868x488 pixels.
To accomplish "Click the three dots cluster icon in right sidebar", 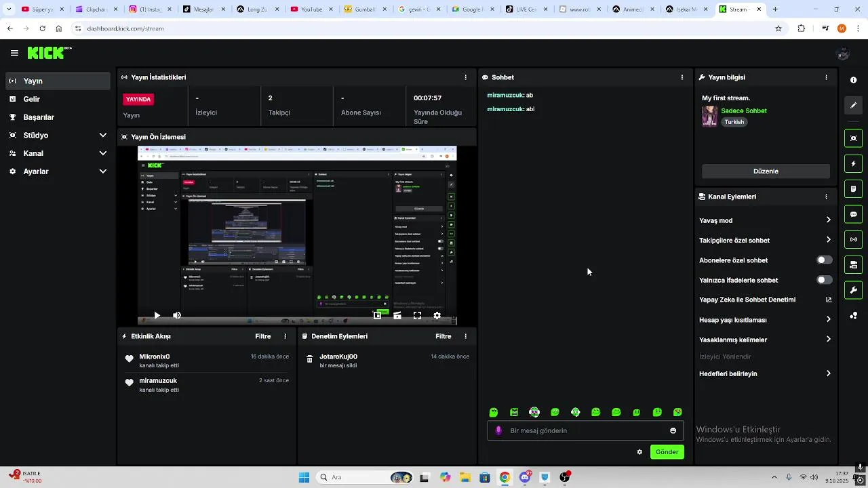I will (x=853, y=316).
